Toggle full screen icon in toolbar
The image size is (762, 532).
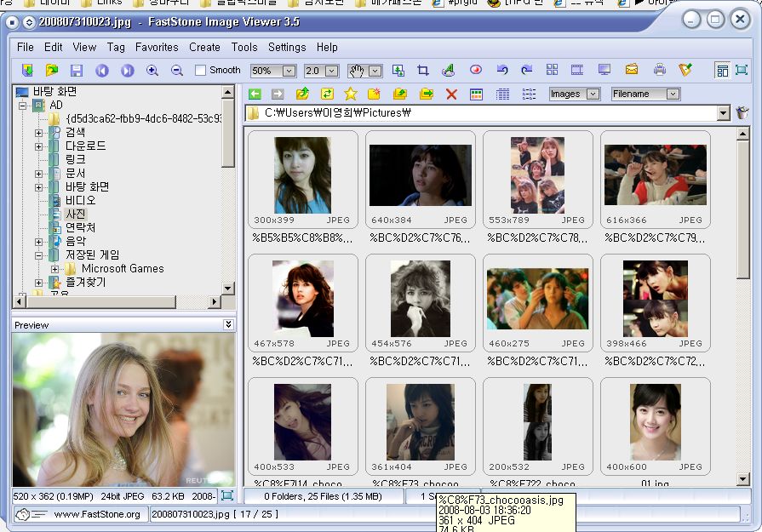pyautogui.click(x=742, y=70)
